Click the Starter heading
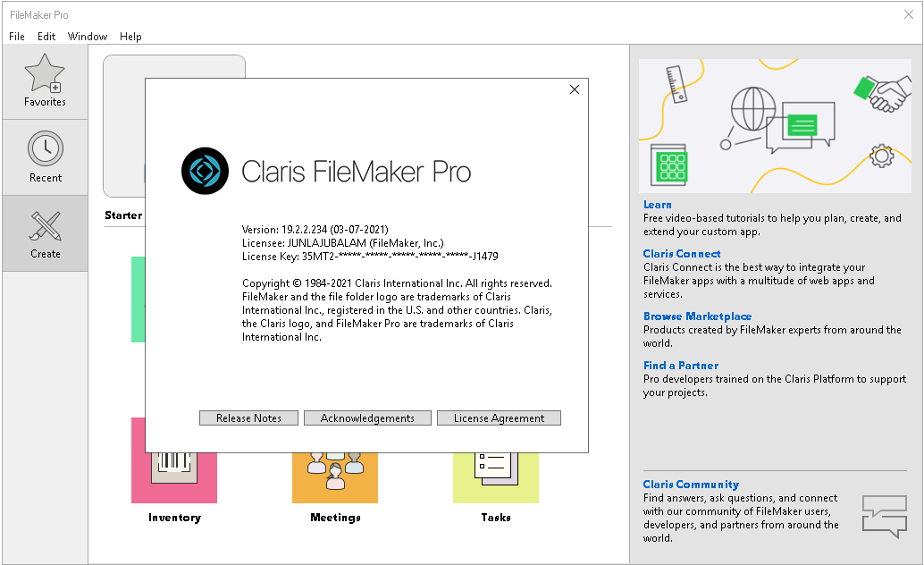The width and height of the screenshot is (924, 565). coord(123,215)
